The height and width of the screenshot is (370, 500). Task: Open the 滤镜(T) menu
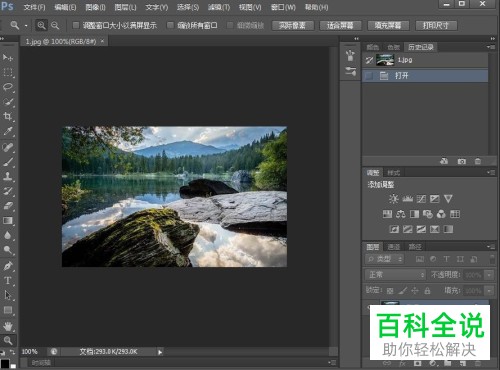(219, 7)
